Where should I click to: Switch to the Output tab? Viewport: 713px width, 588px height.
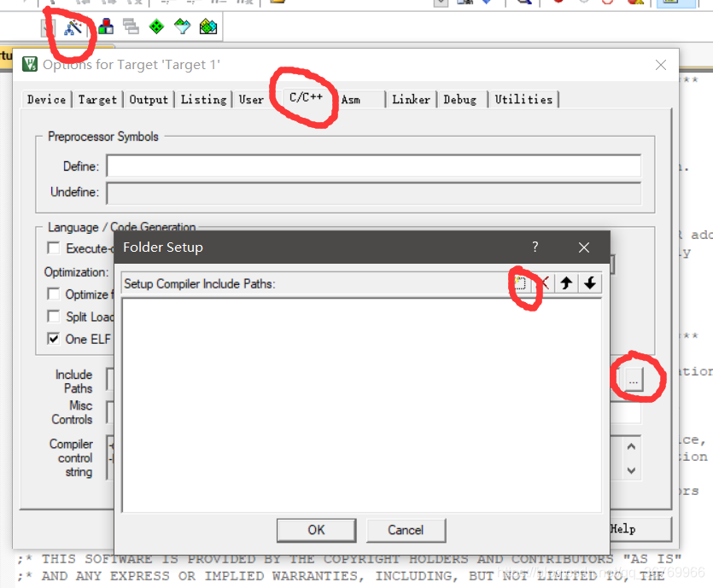[149, 99]
